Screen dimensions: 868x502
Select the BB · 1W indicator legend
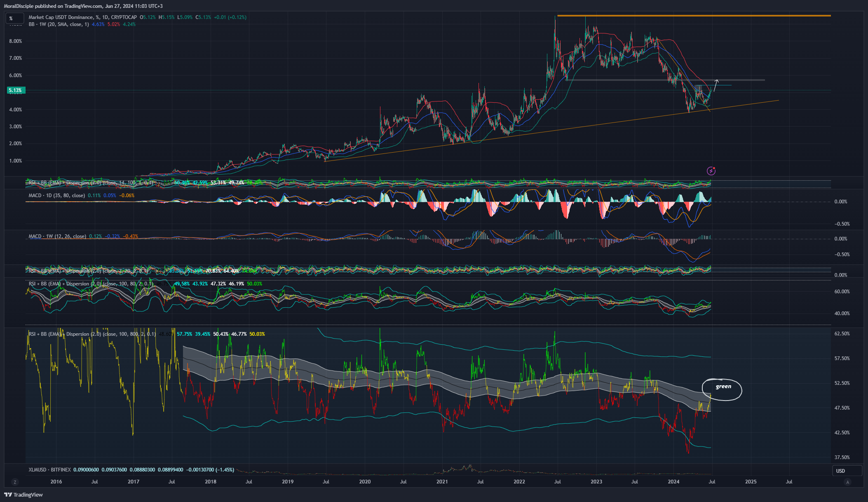(x=59, y=24)
